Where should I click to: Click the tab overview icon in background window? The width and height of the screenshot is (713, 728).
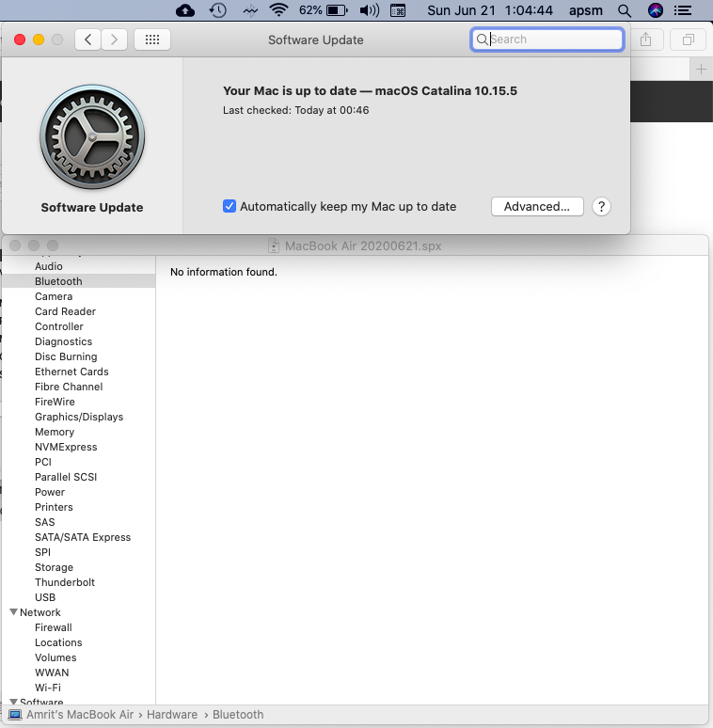tap(689, 40)
